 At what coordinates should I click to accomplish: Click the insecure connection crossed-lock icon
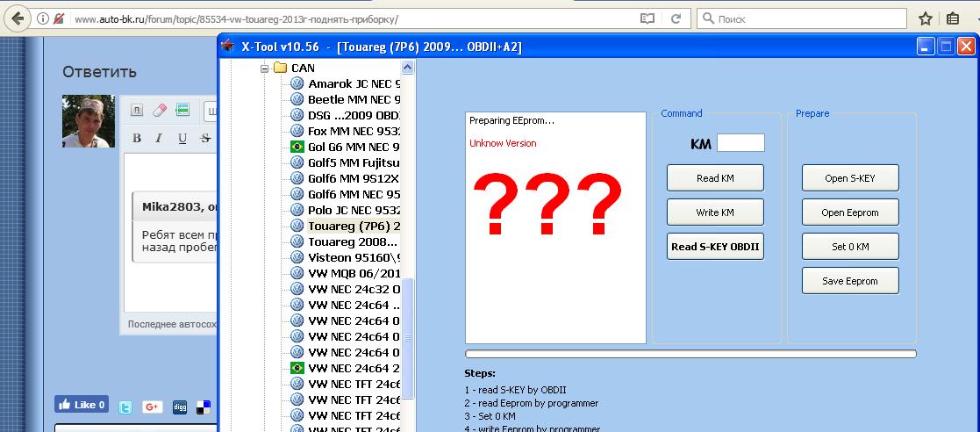tap(59, 18)
